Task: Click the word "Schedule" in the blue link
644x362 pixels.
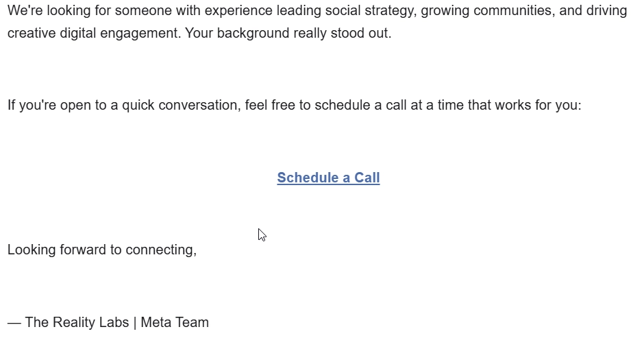Action: point(306,178)
